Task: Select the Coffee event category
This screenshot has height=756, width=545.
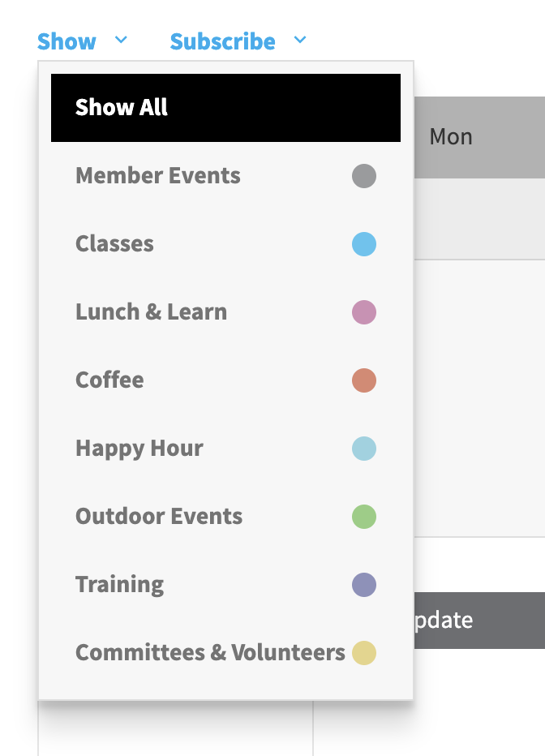Action: pos(109,380)
